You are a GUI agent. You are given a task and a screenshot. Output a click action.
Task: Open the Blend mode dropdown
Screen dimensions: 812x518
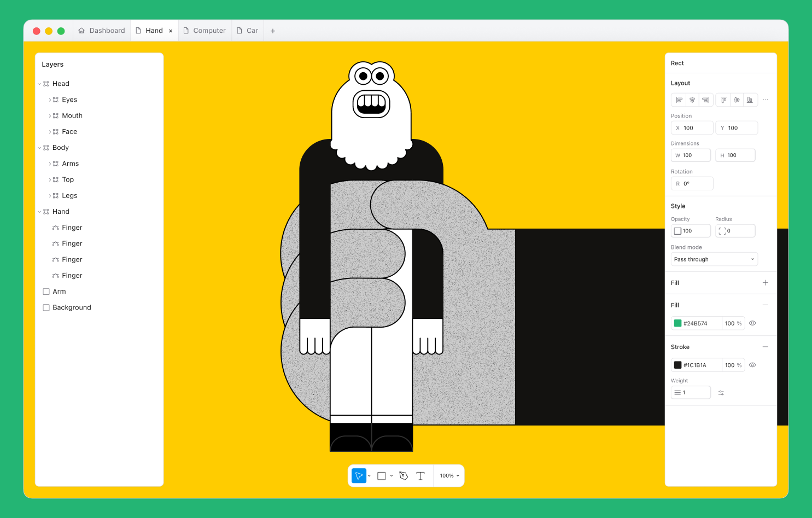(714, 259)
